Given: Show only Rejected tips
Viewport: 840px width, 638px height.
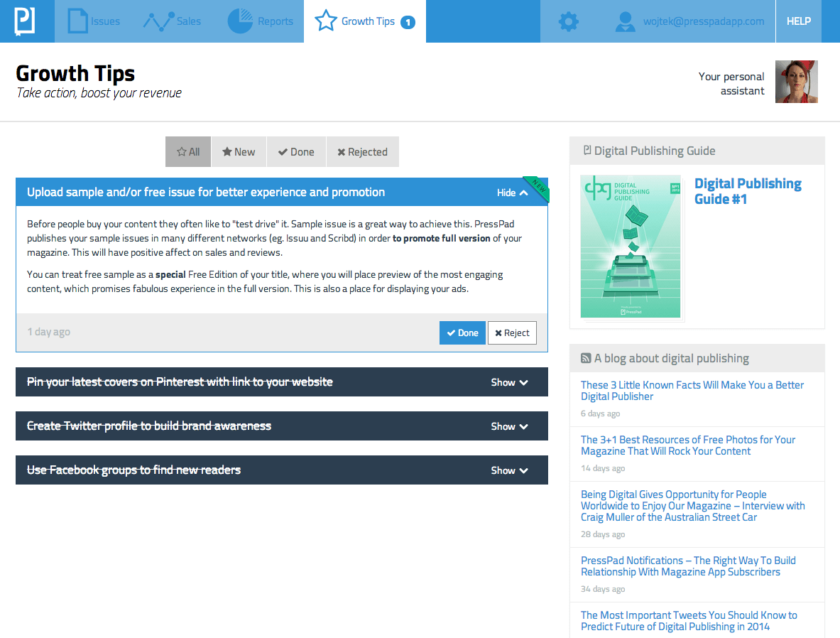Looking at the screenshot, I should (x=362, y=152).
